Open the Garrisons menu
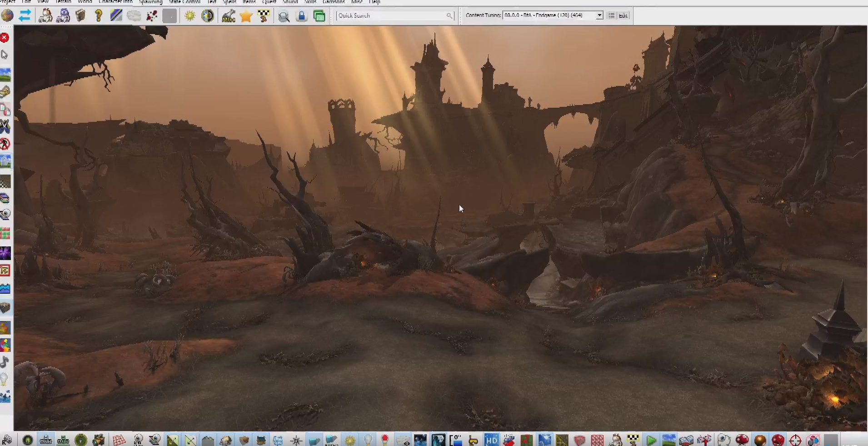The width and height of the screenshot is (868, 446). point(334,2)
